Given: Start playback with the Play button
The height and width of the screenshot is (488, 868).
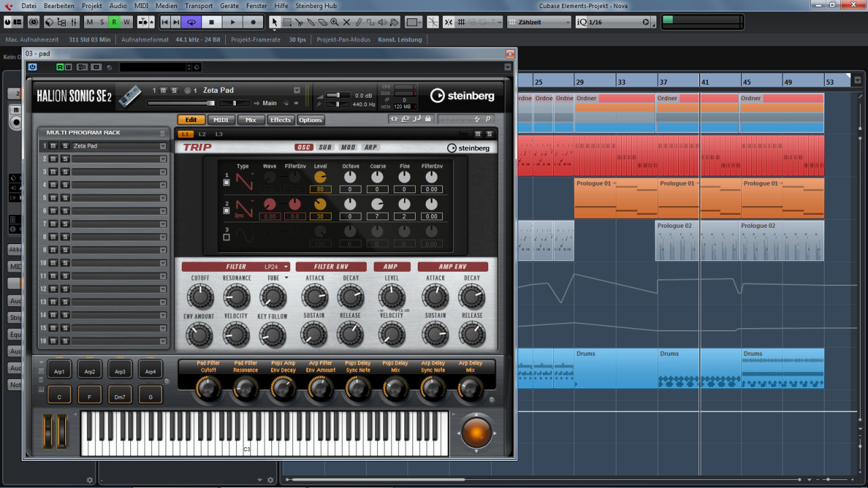Looking at the screenshot, I should pos(233,22).
